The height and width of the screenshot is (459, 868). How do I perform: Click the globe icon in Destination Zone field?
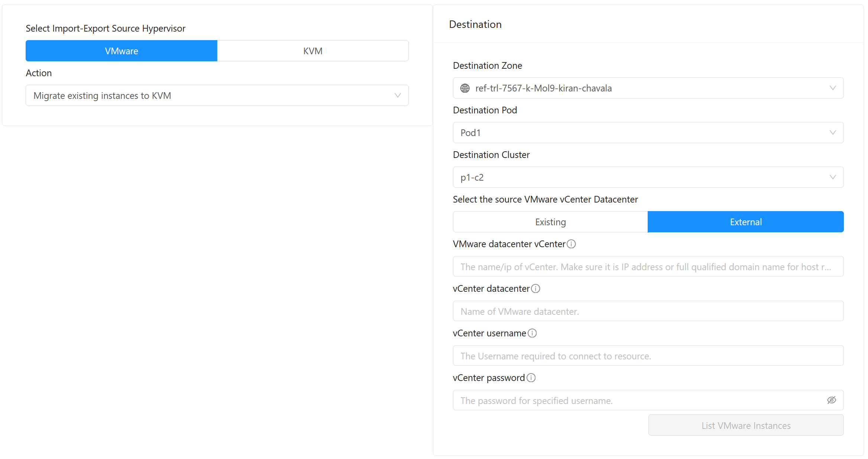click(x=465, y=88)
